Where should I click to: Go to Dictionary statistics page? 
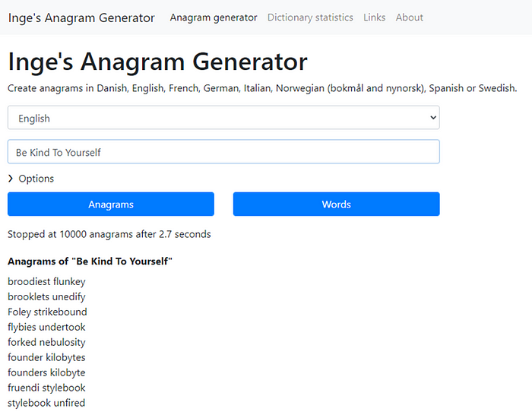coord(310,17)
